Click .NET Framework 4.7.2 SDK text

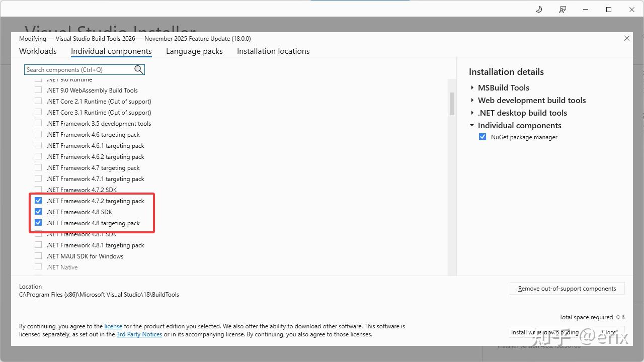pos(82,190)
